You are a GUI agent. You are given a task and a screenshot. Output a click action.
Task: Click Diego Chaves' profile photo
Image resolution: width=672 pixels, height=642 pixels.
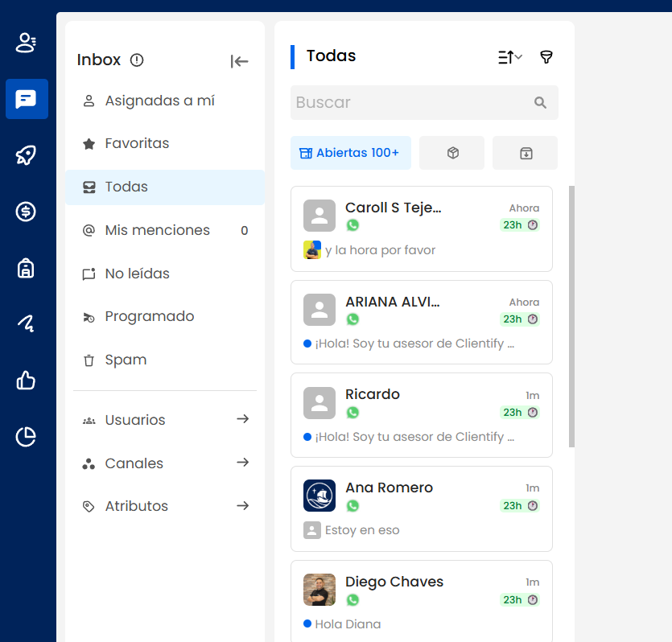[x=320, y=590]
